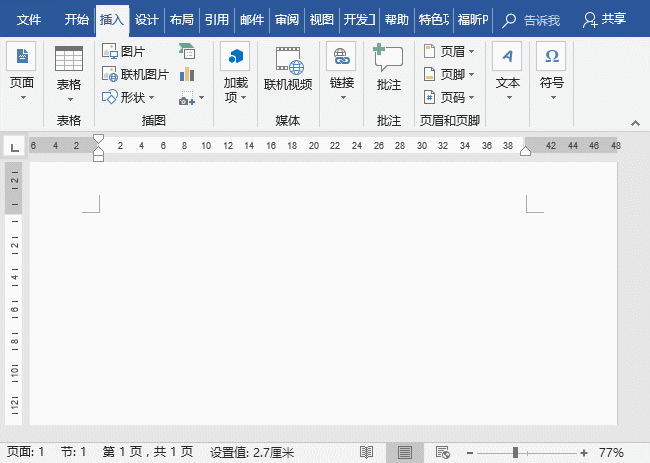The image size is (650, 463).
Task: Zoom out with the minus button
Action: pyautogui.click(x=470, y=453)
